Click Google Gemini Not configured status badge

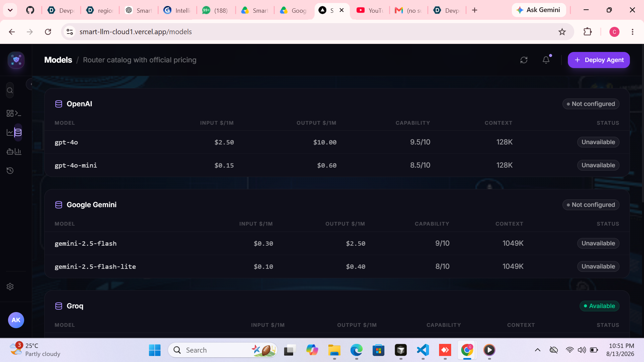pyautogui.click(x=591, y=205)
